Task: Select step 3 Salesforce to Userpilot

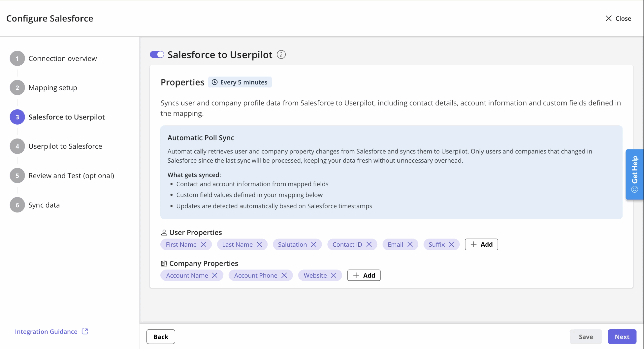Action: [57, 117]
